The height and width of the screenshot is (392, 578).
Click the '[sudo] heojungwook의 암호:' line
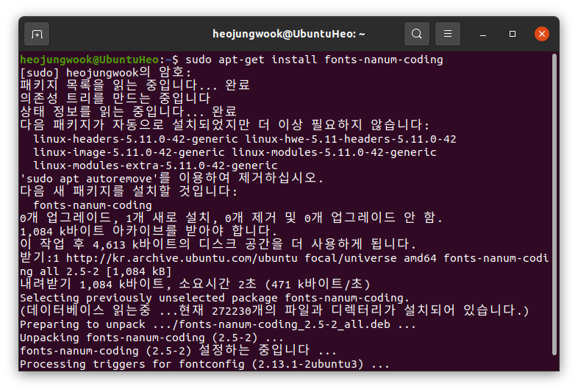pyautogui.click(x=106, y=73)
